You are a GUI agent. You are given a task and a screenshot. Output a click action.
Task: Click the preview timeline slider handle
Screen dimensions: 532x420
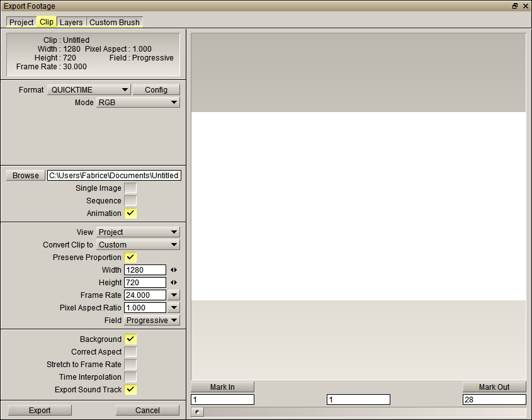click(x=197, y=412)
